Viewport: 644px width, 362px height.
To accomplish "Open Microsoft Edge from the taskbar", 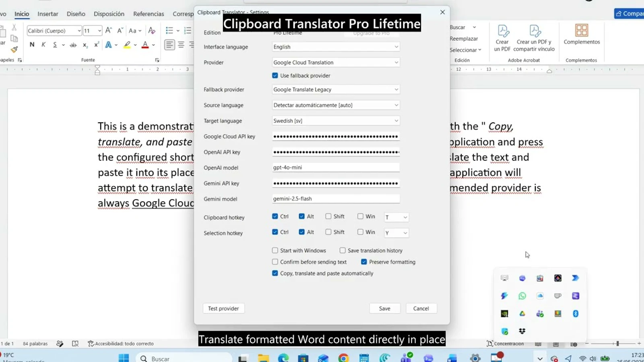I will [x=283, y=358].
